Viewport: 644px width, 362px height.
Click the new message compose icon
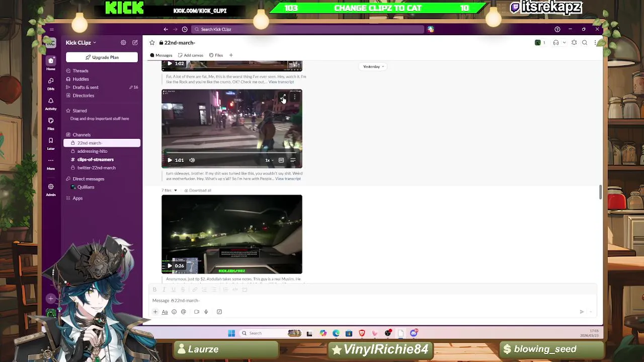135,43
